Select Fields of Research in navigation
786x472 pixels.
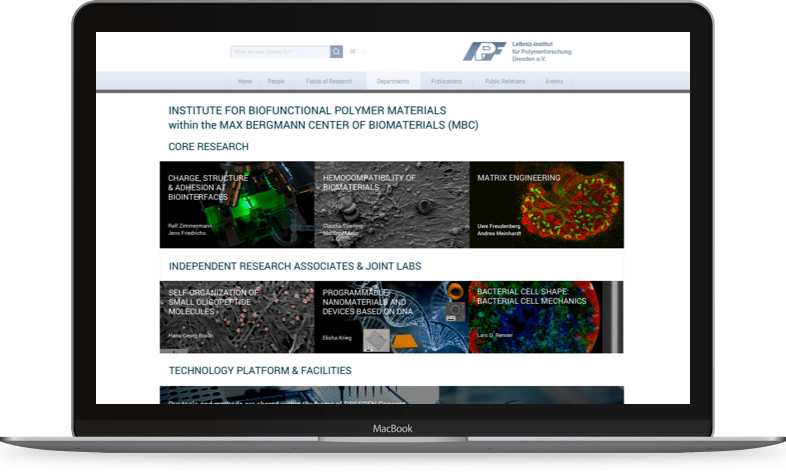[329, 81]
